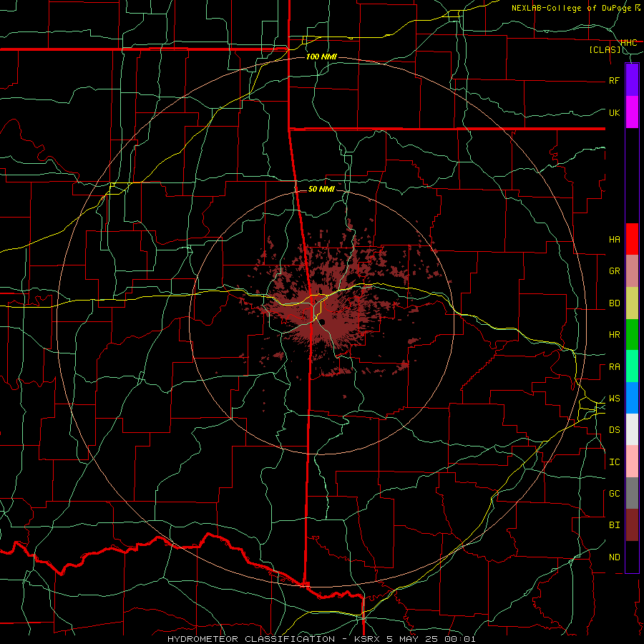This screenshot has height=644, width=644.
Task: Click the black radar site dot
Action: point(323,322)
